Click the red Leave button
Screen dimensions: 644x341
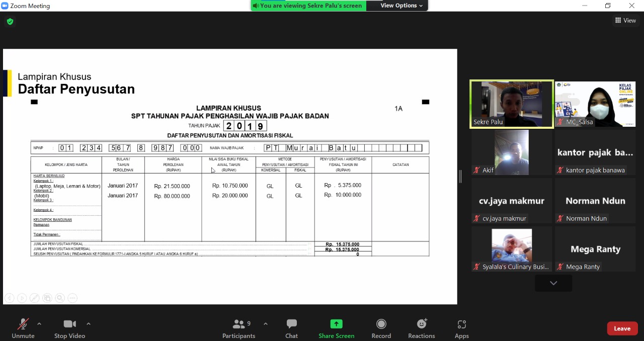click(622, 328)
